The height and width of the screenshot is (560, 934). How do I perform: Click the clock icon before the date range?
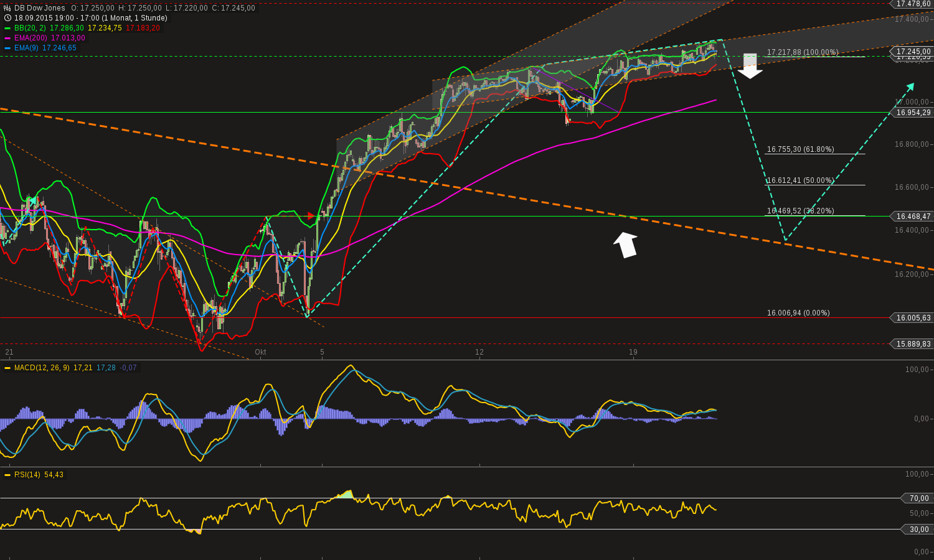click(x=7, y=18)
